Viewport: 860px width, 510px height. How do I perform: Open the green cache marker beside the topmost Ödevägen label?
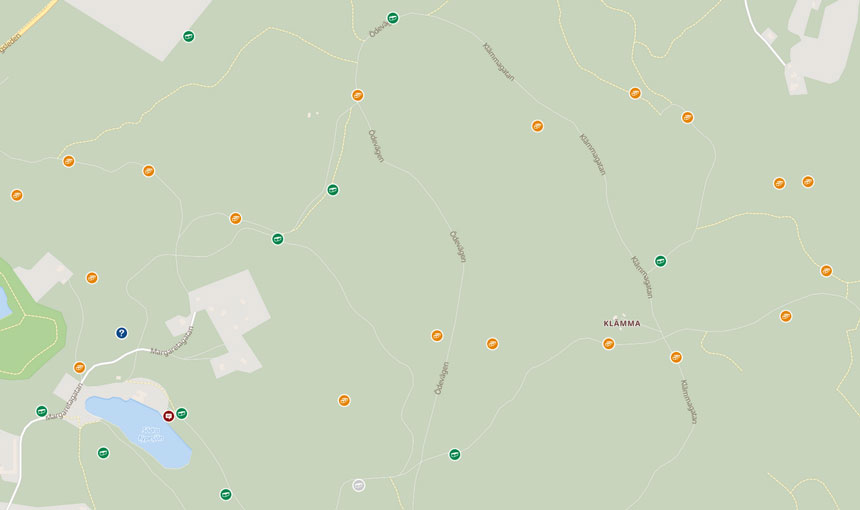point(393,18)
